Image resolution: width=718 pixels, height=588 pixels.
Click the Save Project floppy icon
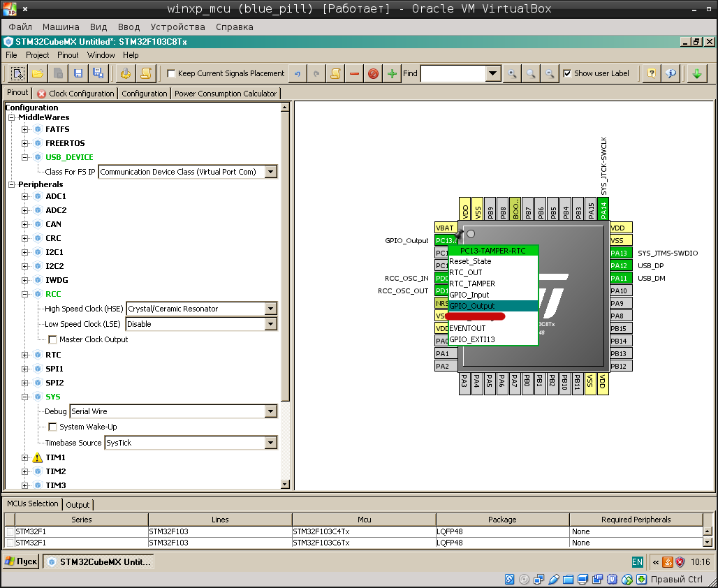(x=78, y=73)
